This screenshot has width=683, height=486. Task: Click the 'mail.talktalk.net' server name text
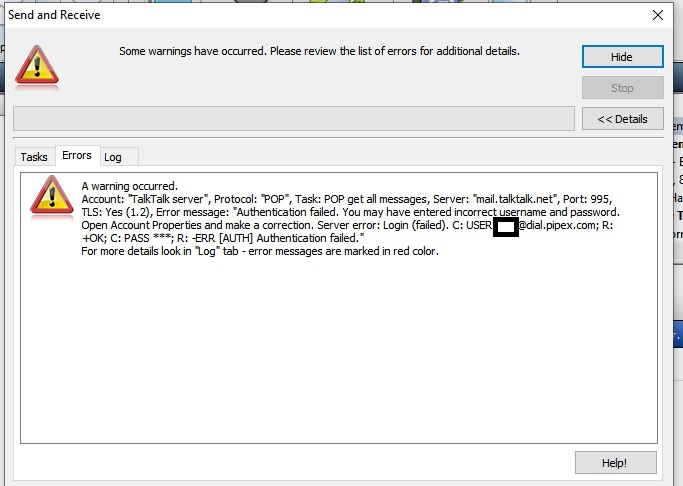[514, 199]
